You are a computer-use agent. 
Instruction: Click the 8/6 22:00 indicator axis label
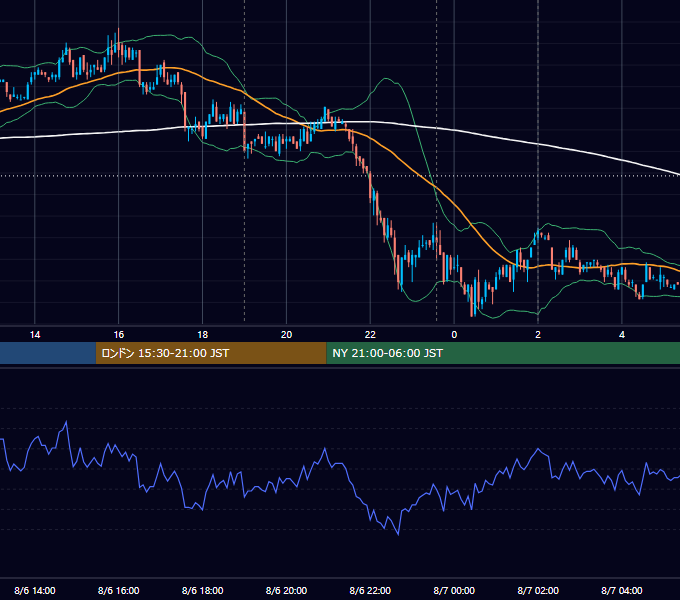pos(370,590)
